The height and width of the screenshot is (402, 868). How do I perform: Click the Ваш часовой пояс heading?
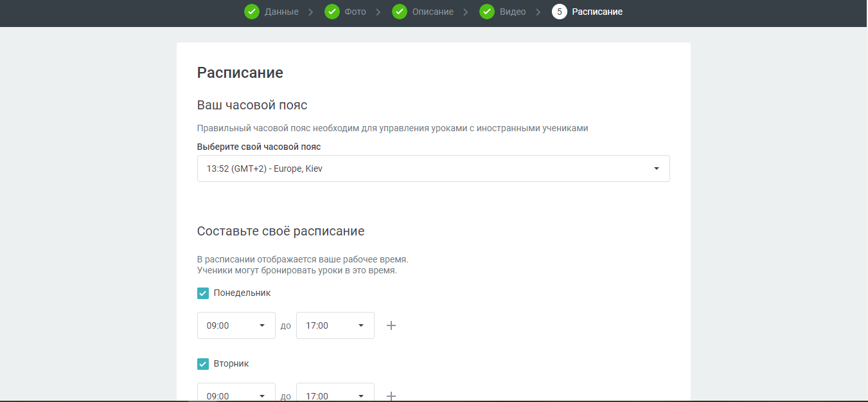pyautogui.click(x=252, y=105)
